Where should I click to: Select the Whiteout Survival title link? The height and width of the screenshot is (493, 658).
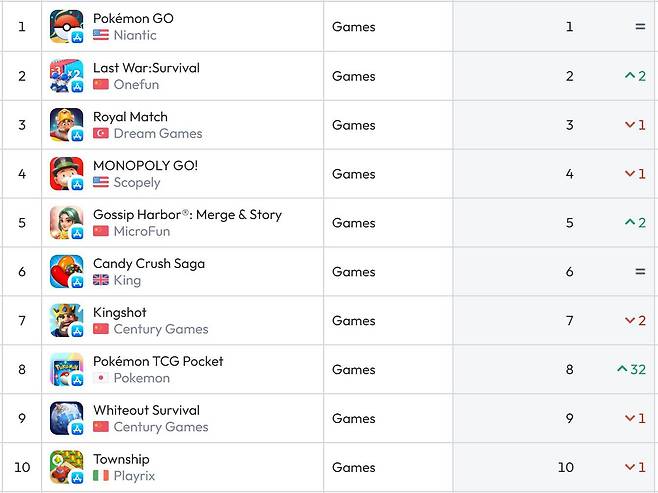click(x=146, y=410)
